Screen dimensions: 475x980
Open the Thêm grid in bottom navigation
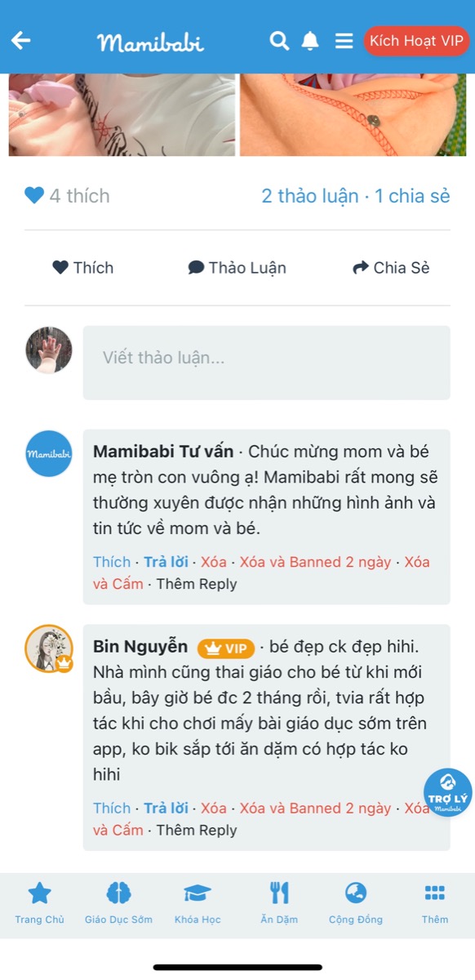click(x=434, y=893)
